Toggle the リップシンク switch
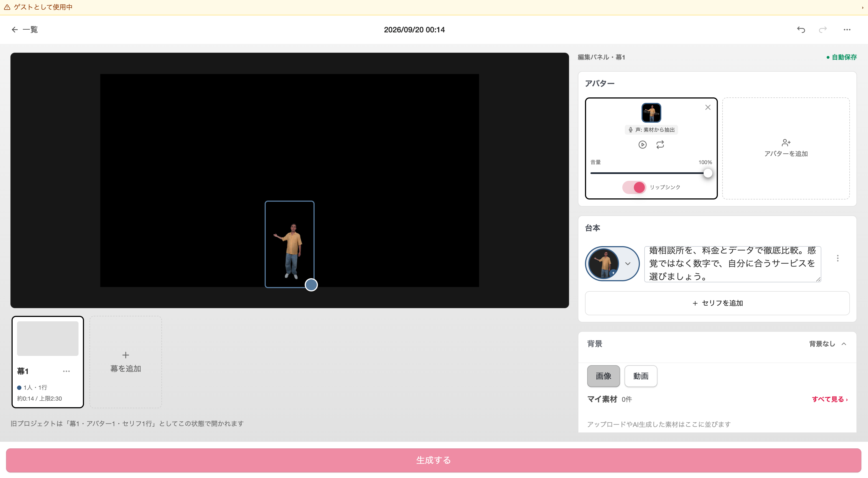The image size is (868, 478). click(634, 187)
